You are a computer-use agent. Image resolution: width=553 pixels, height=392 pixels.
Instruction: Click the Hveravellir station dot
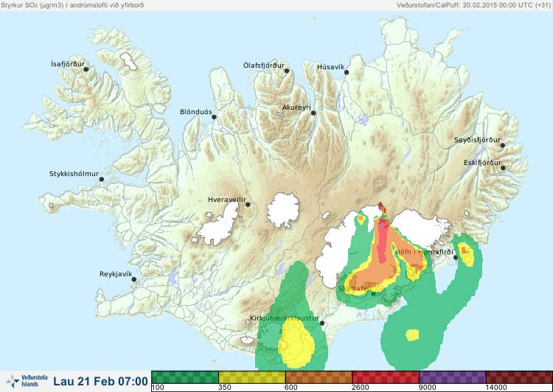click(x=248, y=204)
